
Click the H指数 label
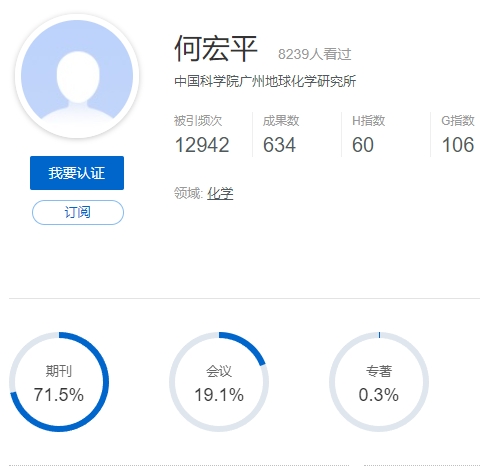click(x=369, y=121)
